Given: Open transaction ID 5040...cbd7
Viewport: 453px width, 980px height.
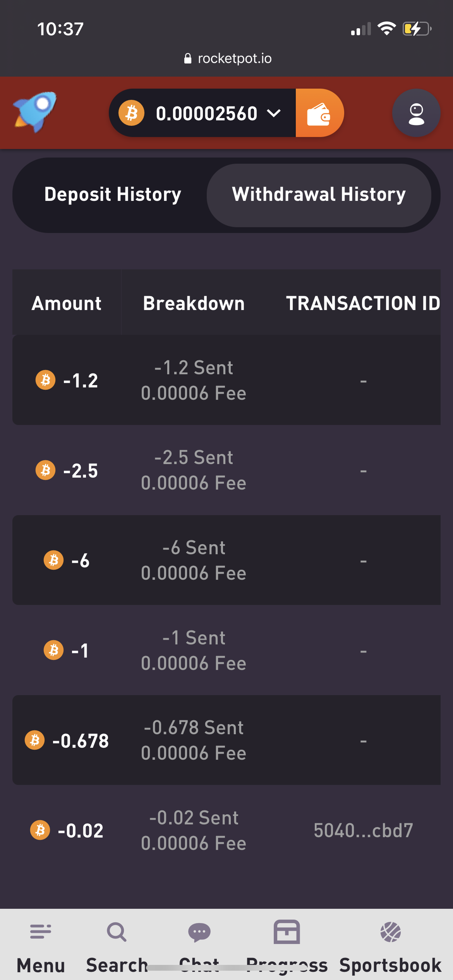Looking at the screenshot, I should [x=363, y=831].
